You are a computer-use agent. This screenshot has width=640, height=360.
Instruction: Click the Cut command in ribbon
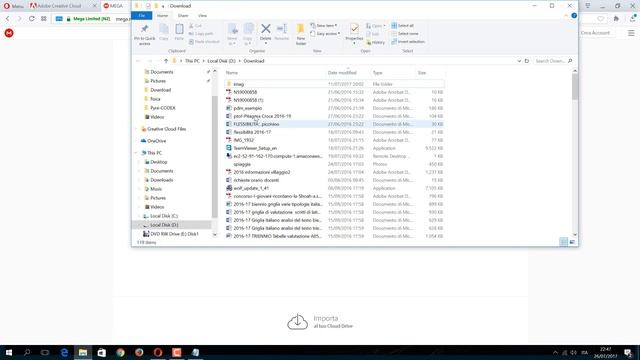[196, 26]
